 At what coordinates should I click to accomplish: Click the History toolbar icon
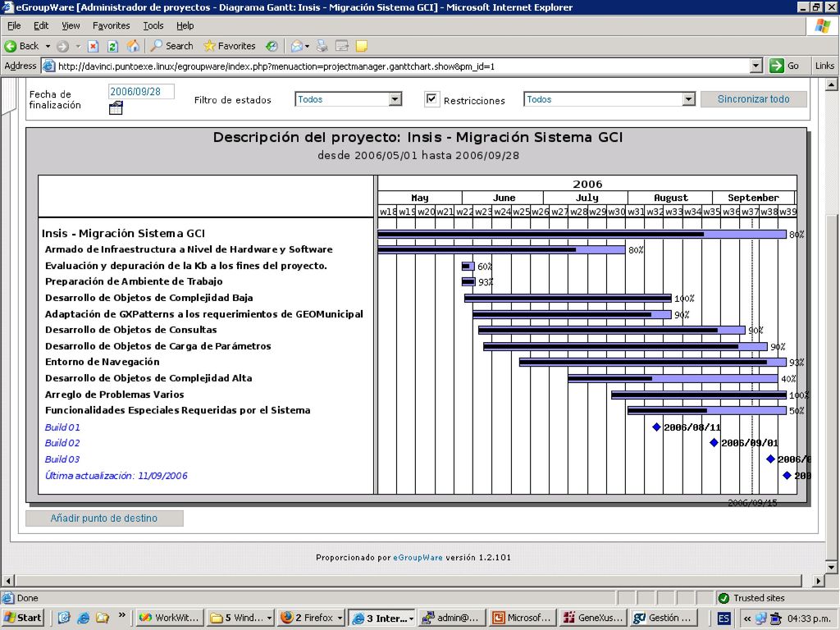272,46
